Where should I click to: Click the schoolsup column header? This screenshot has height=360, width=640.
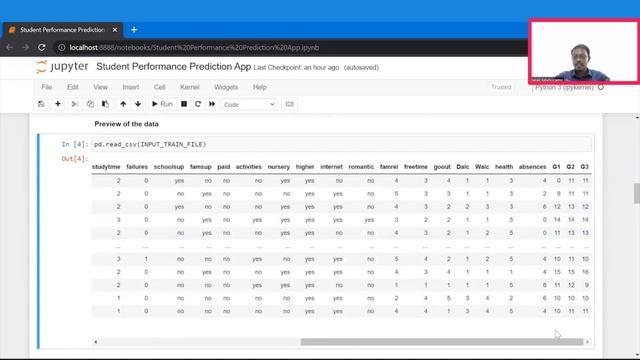(169, 167)
